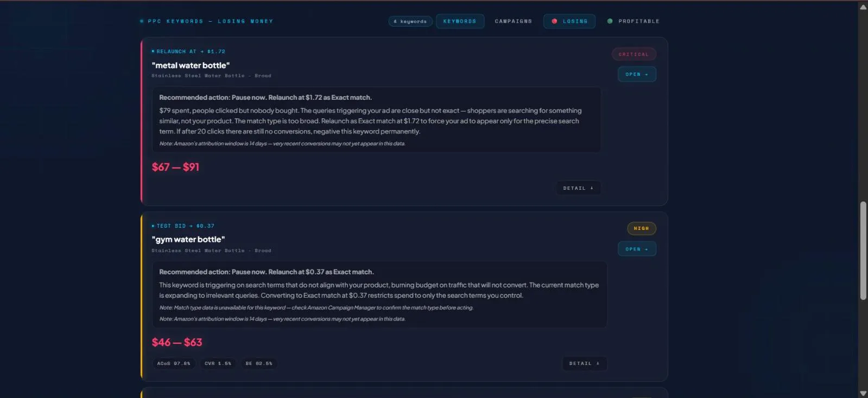Viewport: 868px width, 398px height.
Task: Click the match type data unavailable note
Action: [316, 307]
